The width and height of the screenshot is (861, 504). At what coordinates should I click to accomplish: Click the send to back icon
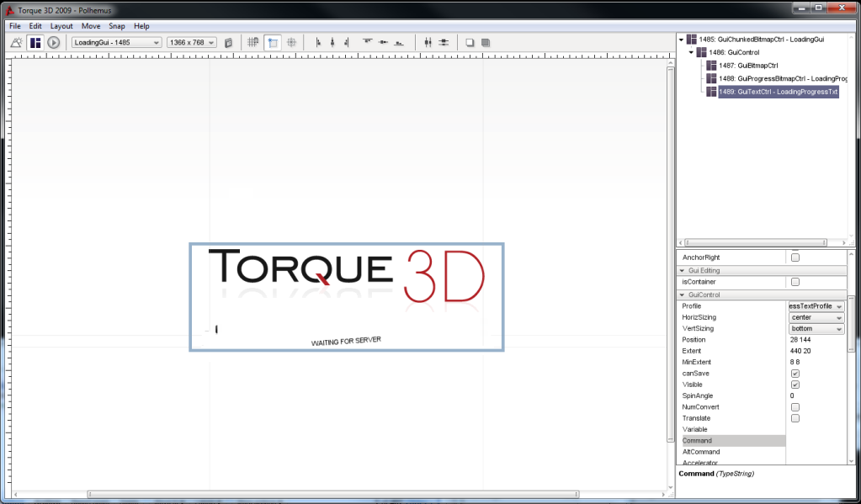(x=486, y=42)
